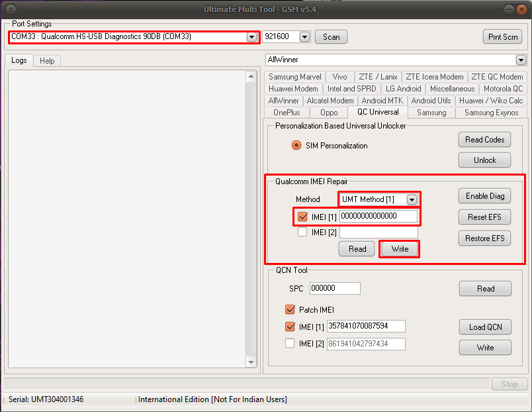The width and height of the screenshot is (532, 412).
Task: Click the Serial: UMT304001346 status text
Action: click(46, 399)
